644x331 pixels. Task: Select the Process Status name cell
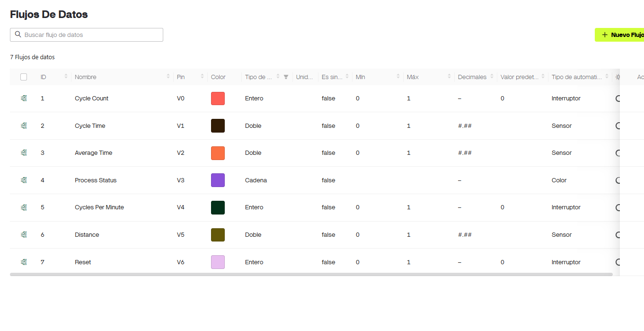click(96, 180)
